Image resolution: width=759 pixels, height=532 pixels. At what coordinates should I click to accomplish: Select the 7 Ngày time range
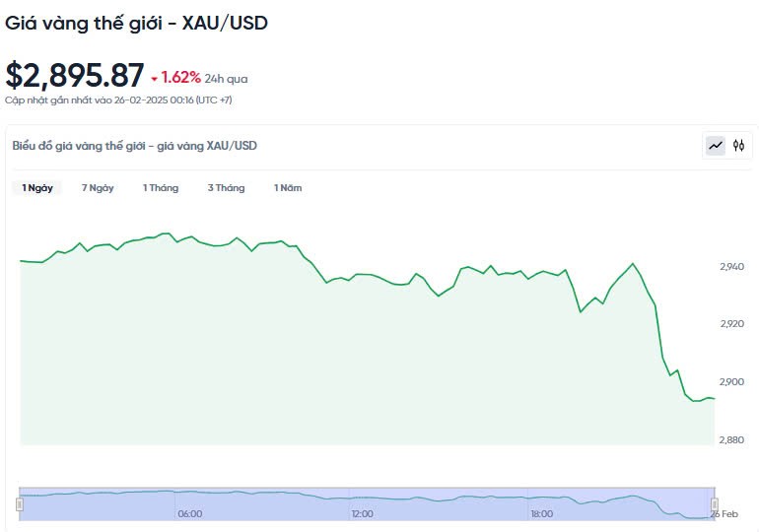click(98, 188)
